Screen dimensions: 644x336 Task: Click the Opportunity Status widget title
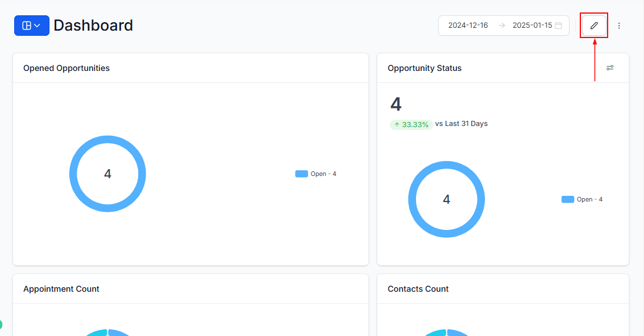[x=425, y=68]
